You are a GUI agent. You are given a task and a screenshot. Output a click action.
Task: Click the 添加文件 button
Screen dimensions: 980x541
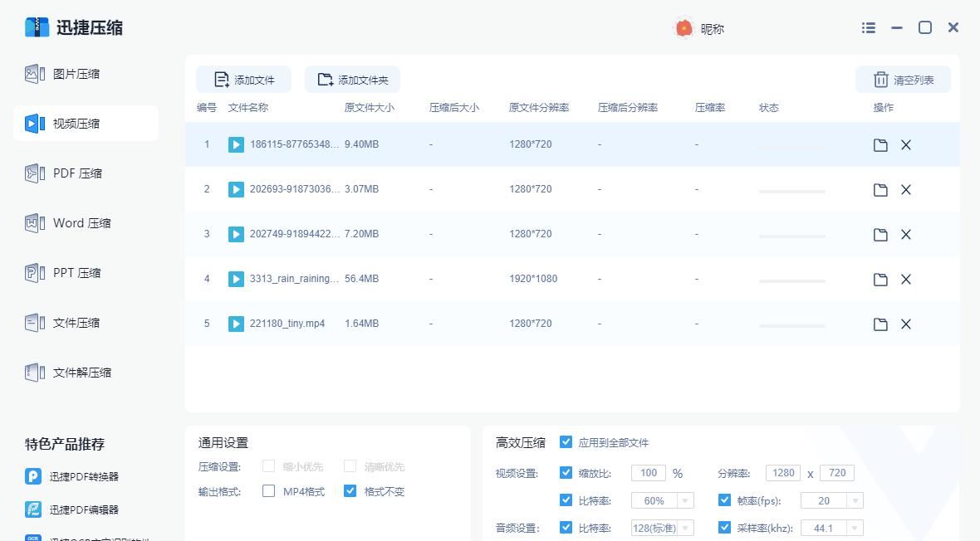pyautogui.click(x=245, y=79)
